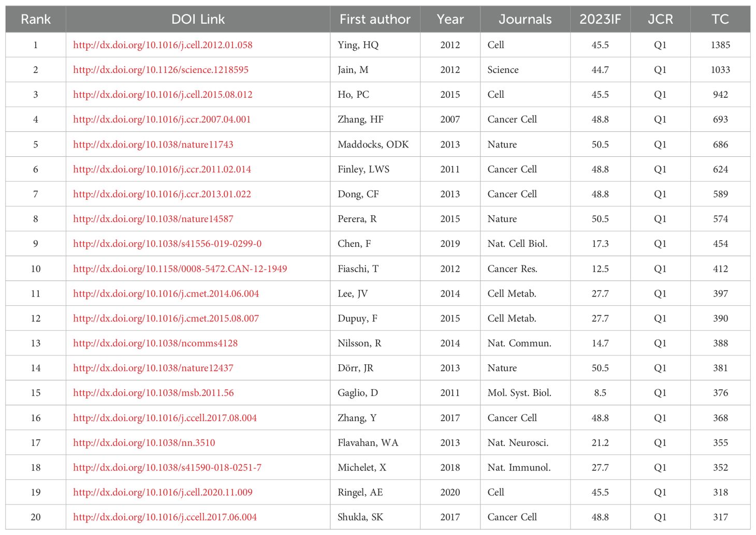Screen dimensions: 756x535
Task: Open the DOI link 10.1126/science.1218595
Action: [x=161, y=70]
